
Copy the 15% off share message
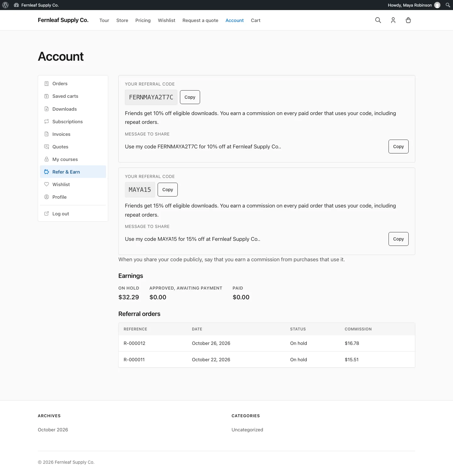point(399,239)
